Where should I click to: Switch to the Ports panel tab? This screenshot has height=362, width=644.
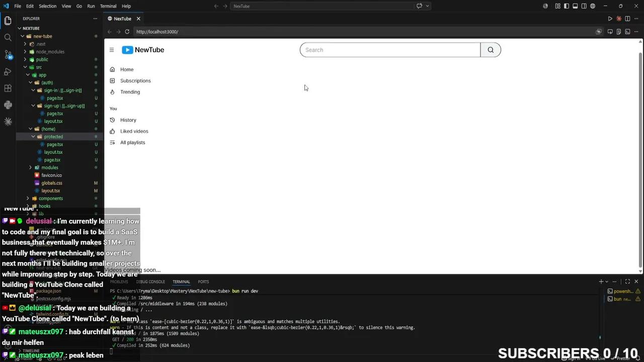(203, 282)
